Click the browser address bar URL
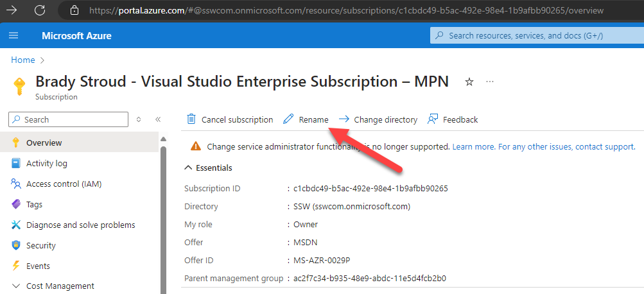644x294 pixels. [347, 10]
